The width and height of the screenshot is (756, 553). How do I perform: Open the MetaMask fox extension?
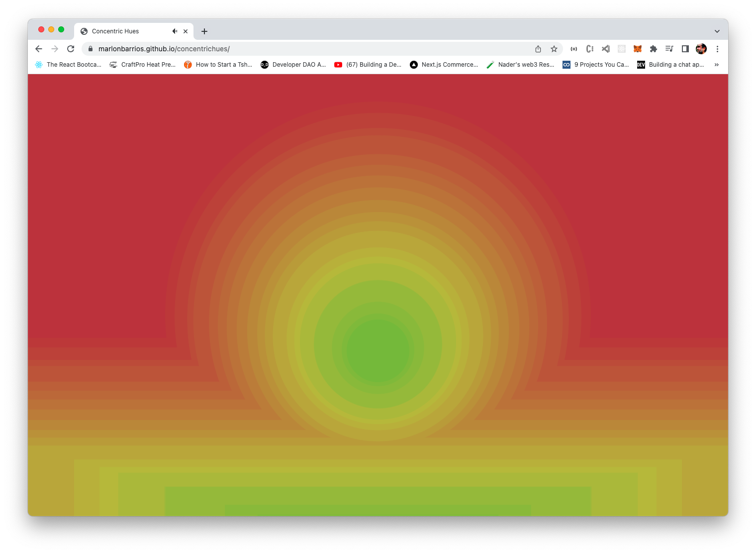[637, 49]
